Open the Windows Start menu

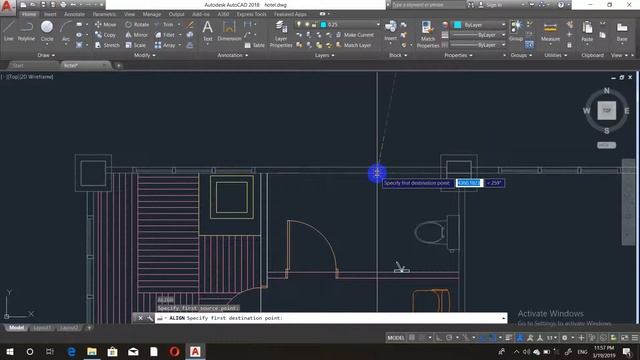[10, 351]
